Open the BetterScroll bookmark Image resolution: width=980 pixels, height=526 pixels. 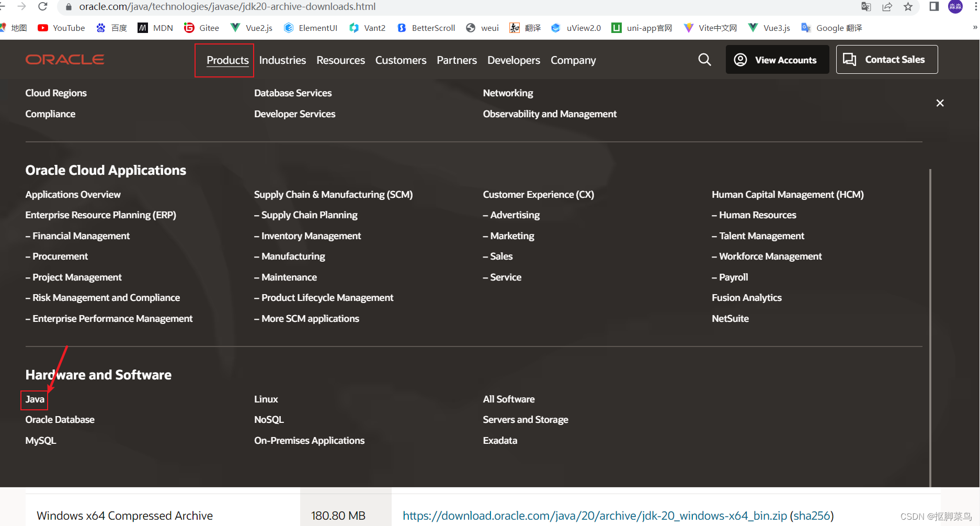[x=426, y=28]
